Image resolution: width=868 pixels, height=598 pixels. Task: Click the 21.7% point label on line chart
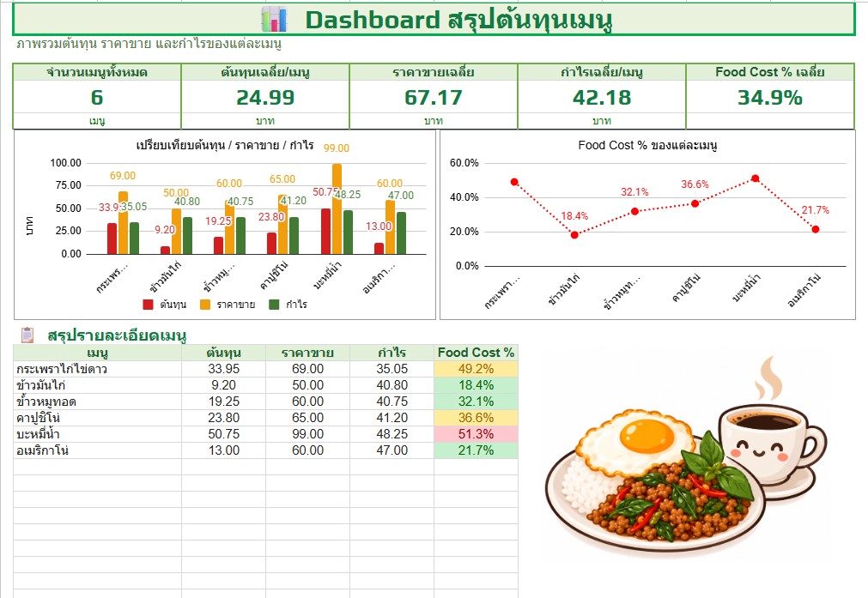tap(816, 210)
